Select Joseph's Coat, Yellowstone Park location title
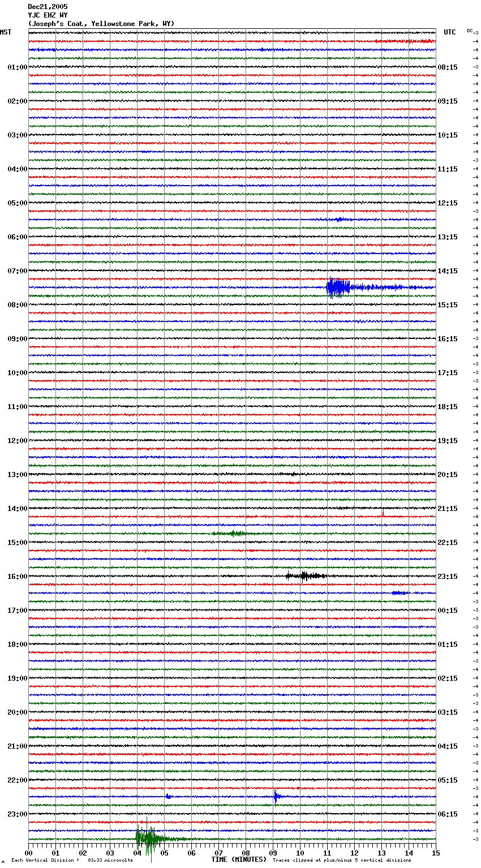 [101, 24]
